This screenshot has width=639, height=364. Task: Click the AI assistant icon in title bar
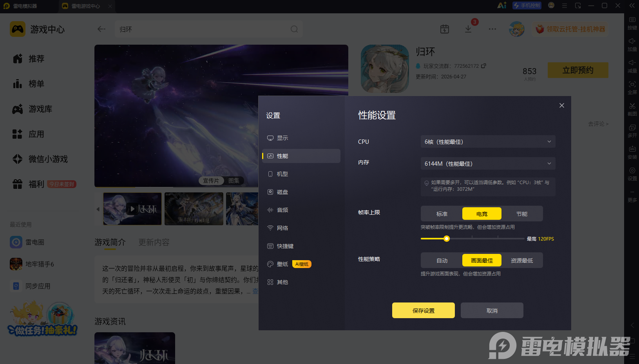point(502,5)
